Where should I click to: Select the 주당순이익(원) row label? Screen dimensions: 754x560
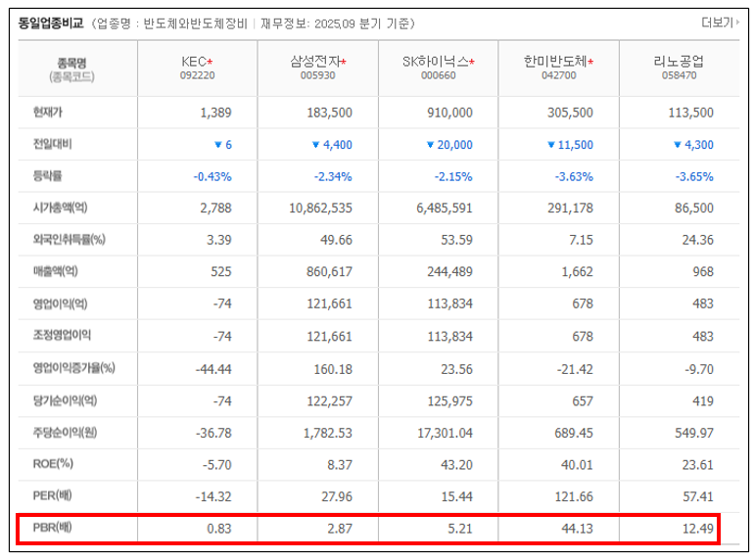pyautogui.click(x=65, y=433)
